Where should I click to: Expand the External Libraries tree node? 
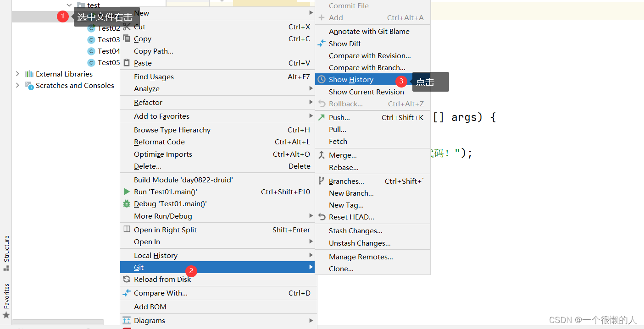pos(17,74)
